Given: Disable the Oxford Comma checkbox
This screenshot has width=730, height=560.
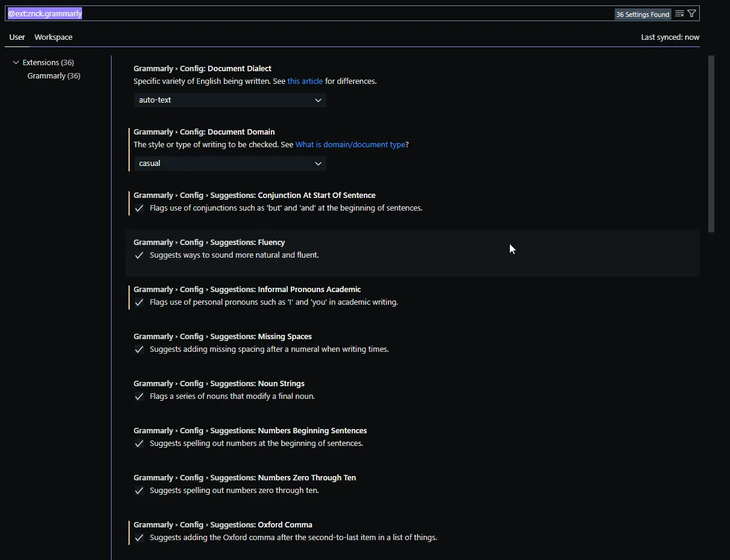Looking at the screenshot, I should (139, 538).
